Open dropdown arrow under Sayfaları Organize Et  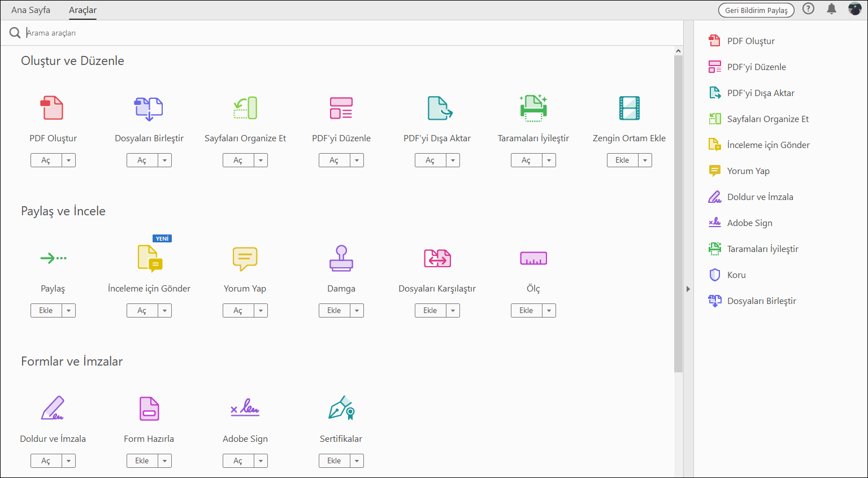(261, 160)
